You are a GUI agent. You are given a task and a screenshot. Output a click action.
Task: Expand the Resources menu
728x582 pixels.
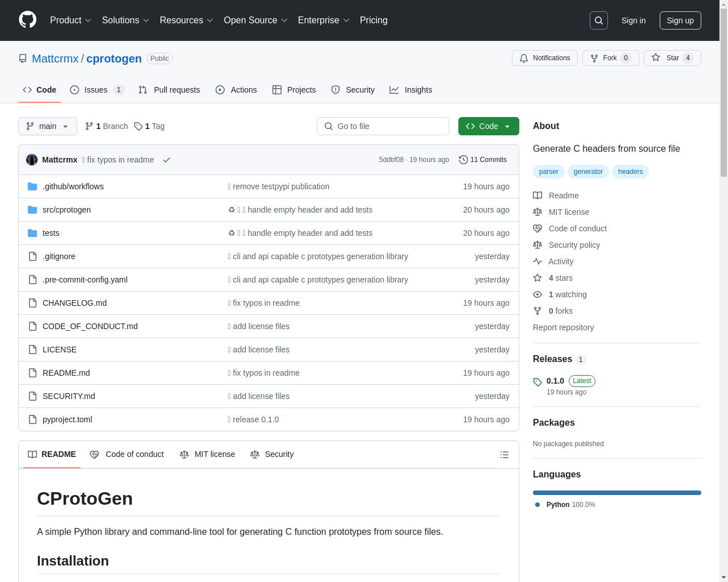[187, 20]
